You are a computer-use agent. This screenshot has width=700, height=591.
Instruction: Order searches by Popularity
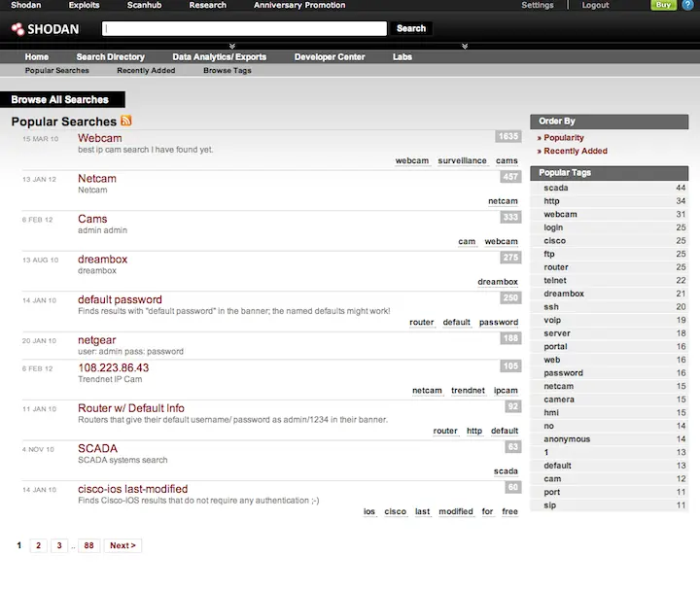563,138
